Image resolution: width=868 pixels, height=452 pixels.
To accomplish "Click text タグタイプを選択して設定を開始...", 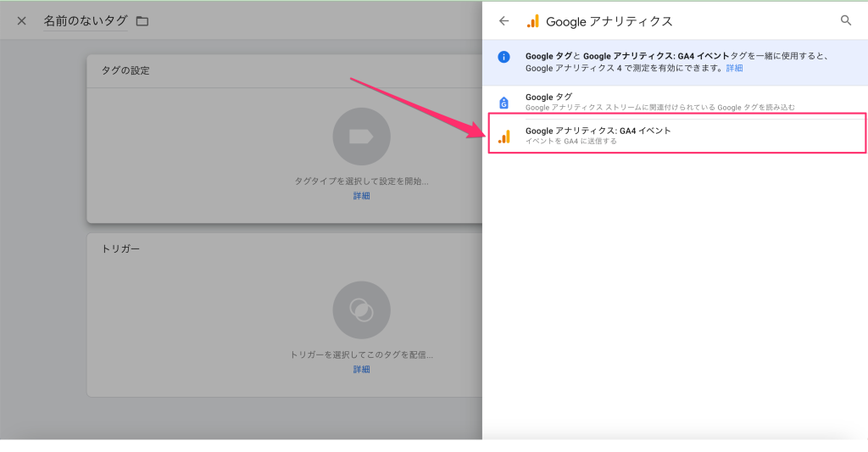I will [x=361, y=181].
